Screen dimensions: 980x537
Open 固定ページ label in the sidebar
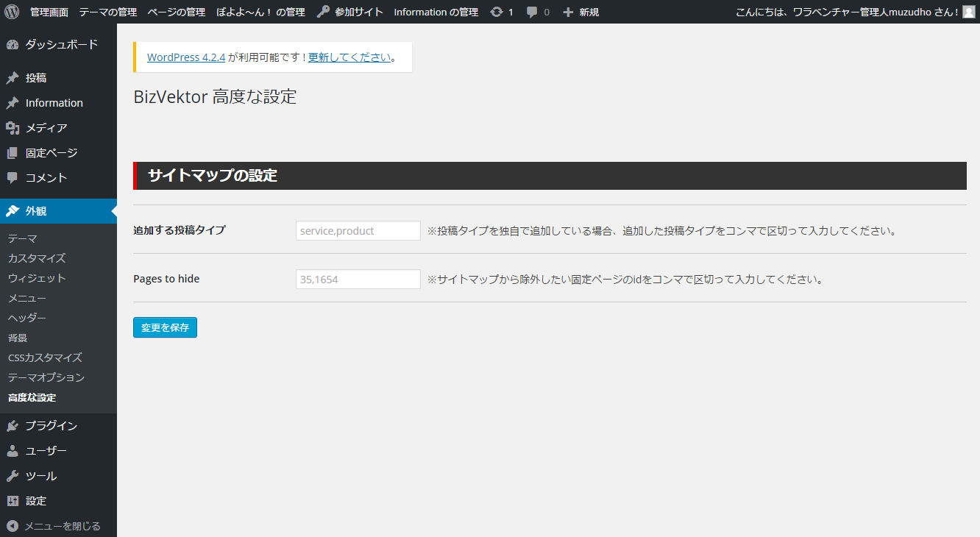52,153
